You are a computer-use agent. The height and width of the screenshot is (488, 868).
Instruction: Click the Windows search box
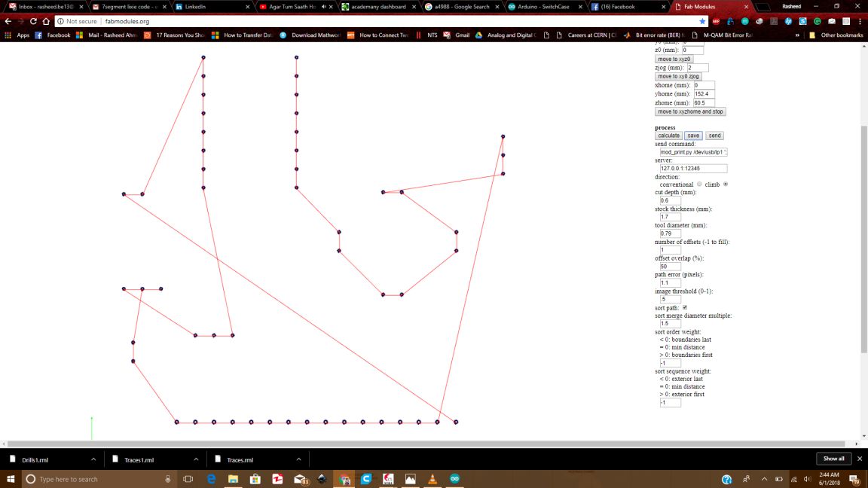coord(99,479)
